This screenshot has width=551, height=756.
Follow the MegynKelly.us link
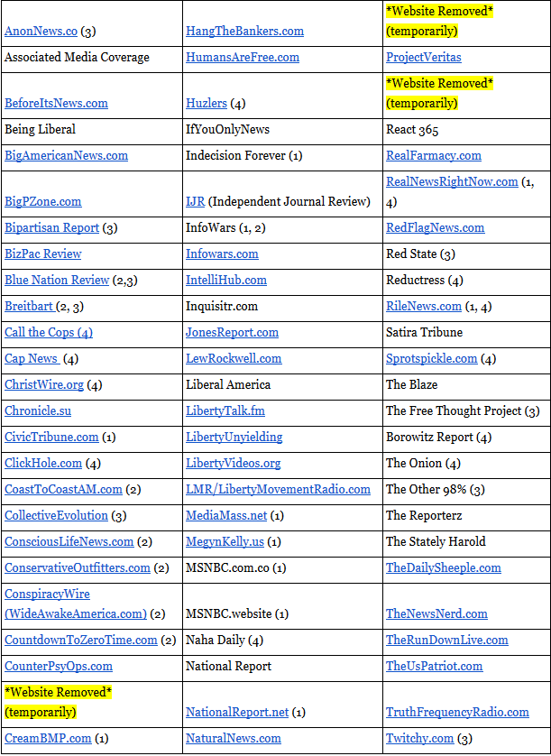pos(225,542)
